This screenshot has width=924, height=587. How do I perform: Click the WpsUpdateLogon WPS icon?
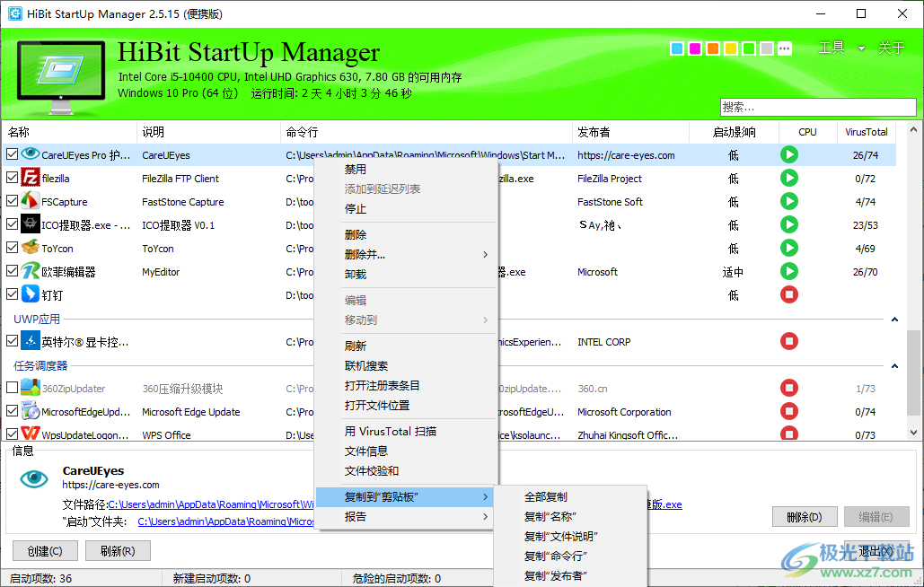[x=30, y=434]
